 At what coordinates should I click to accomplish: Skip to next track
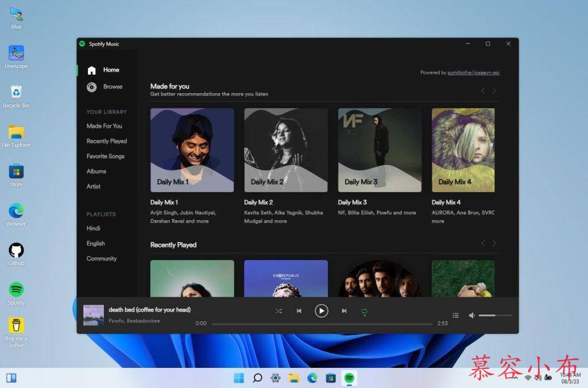point(345,311)
